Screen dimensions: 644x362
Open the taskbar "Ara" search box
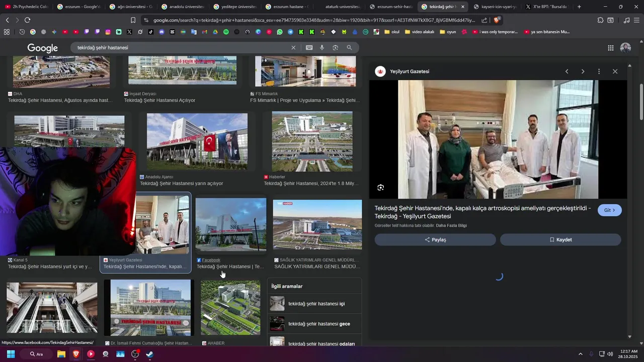point(36,354)
